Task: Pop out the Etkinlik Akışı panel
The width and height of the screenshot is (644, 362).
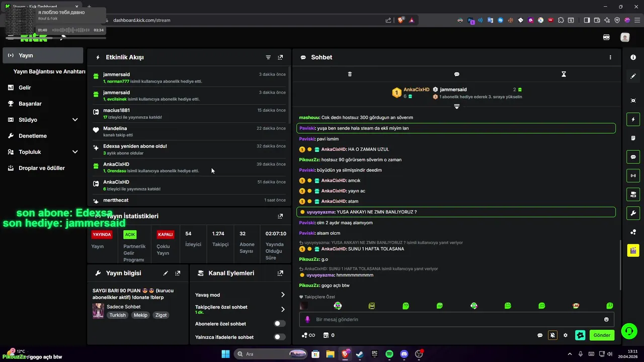Action: point(280,57)
